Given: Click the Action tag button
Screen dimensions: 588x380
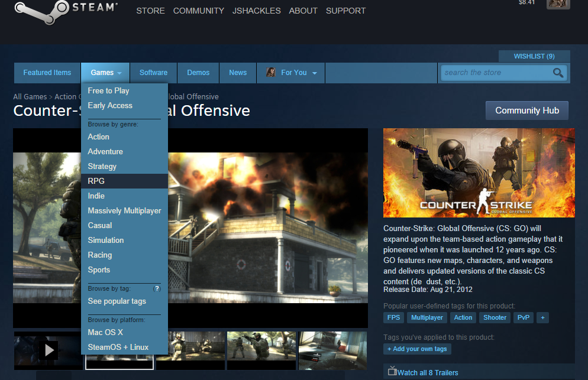Looking at the screenshot, I should pyautogui.click(x=463, y=317).
